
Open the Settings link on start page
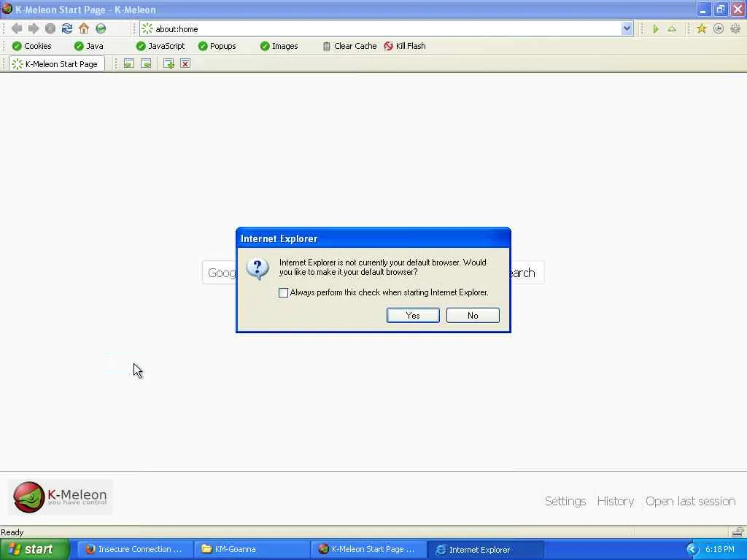[x=565, y=501]
